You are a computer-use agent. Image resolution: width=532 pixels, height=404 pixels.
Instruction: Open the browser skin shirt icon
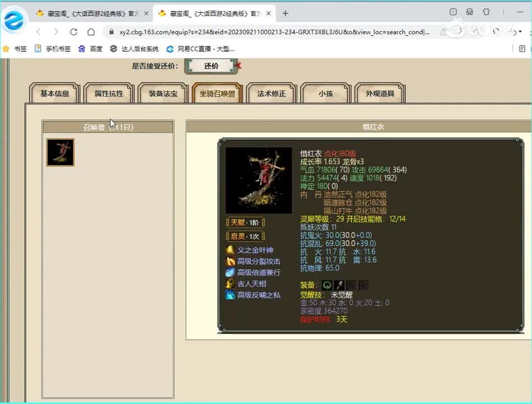click(486, 12)
